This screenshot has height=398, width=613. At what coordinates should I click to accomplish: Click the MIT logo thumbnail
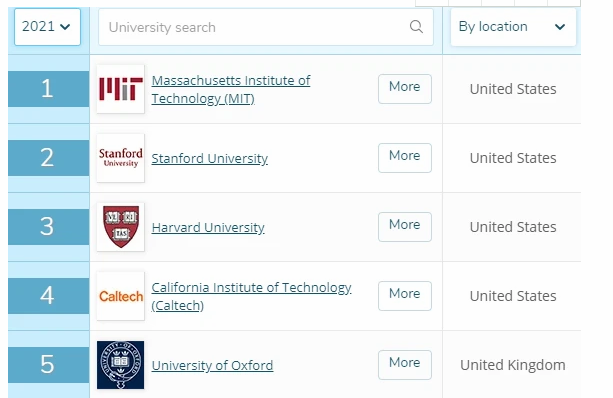(x=120, y=89)
